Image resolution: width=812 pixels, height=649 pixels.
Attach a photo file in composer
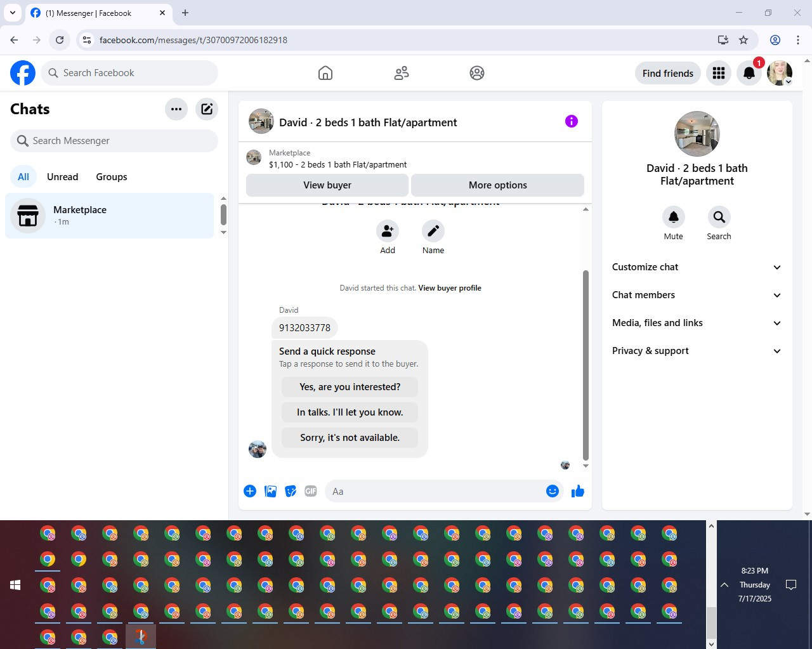(x=270, y=491)
